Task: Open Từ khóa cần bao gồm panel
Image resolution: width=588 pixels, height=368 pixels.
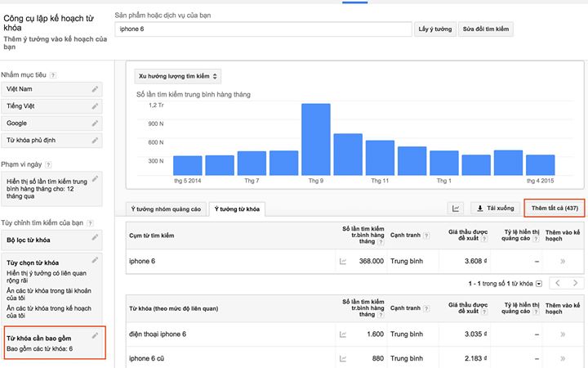Action: [x=56, y=343]
